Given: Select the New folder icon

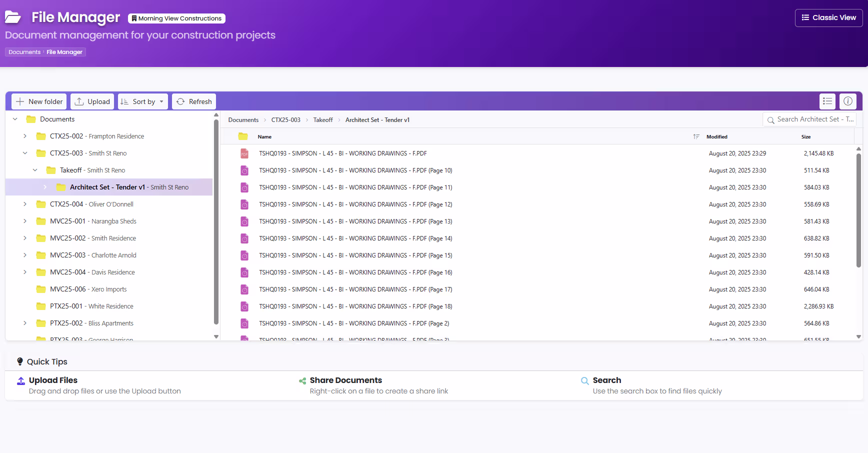Looking at the screenshot, I should (x=20, y=101).
